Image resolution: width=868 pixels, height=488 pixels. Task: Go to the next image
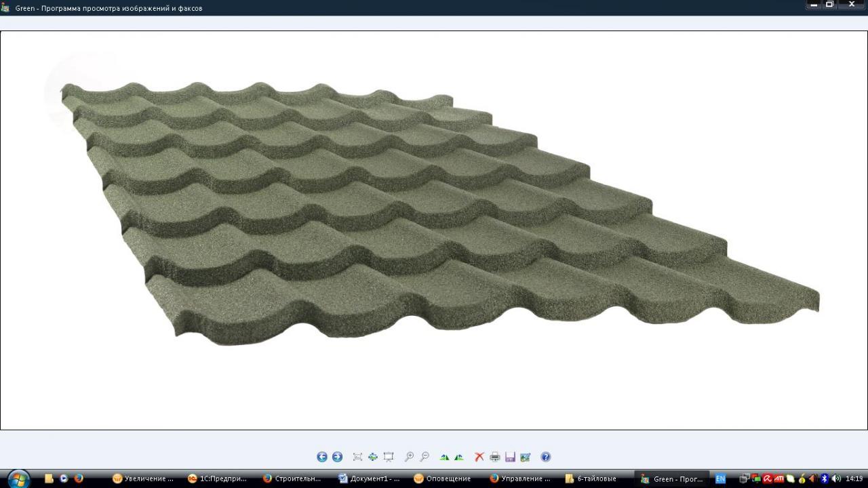[337, 457]
